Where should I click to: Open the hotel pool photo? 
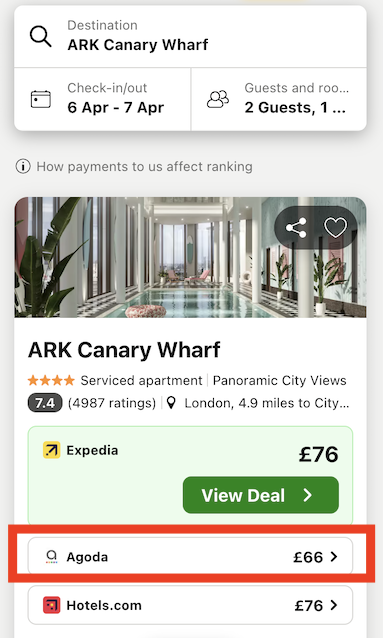tap(190, 257)
